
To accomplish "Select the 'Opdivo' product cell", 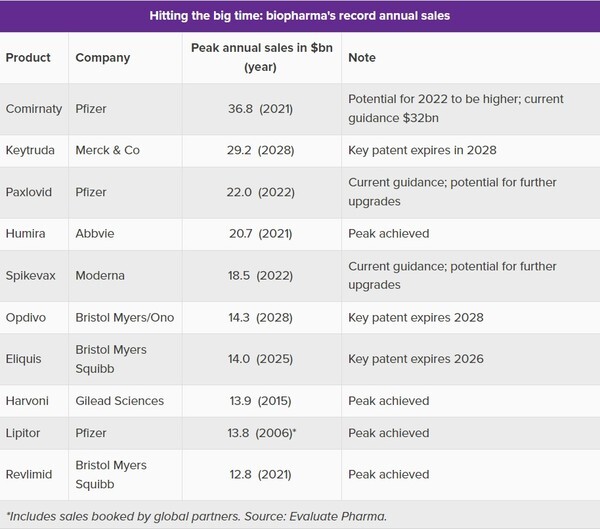I will pos(26,317).
